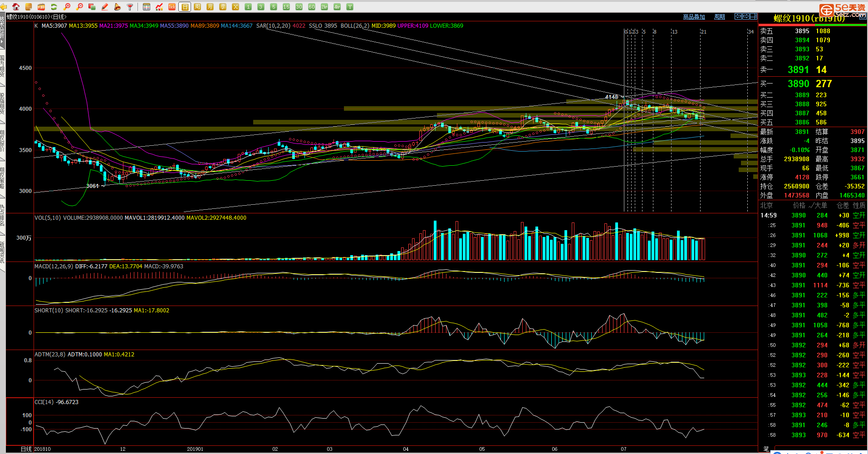This screenshot has width=868, height=454.
Task: Switch to 5-minute chart
Action: (x=274, y=7)
